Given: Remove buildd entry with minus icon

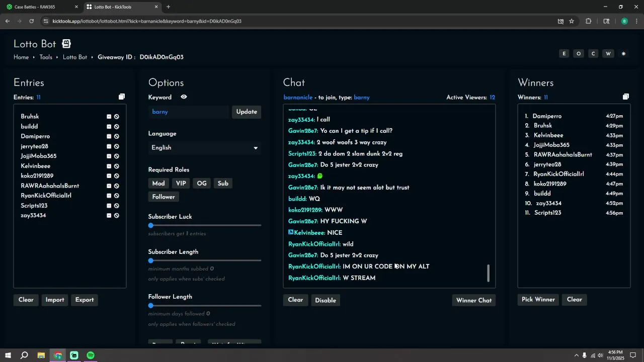Looking at the screenshot, I should point(109,127).
